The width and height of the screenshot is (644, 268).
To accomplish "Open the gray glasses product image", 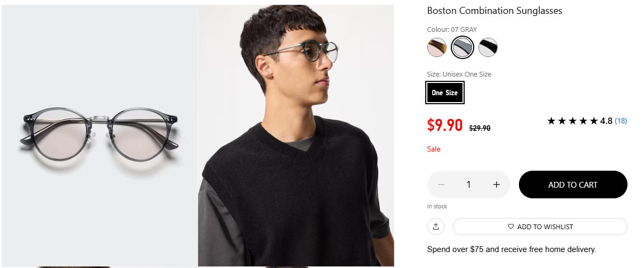I will point(100,133).
